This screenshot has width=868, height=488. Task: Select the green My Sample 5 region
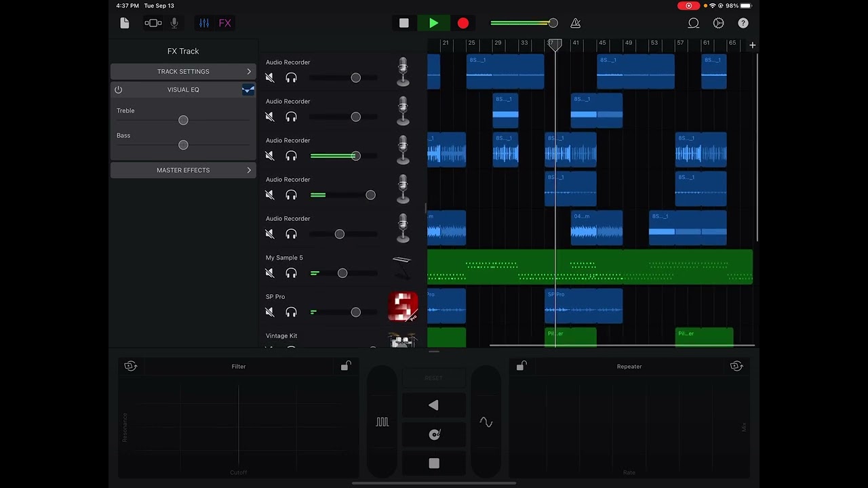click(590, 267)
